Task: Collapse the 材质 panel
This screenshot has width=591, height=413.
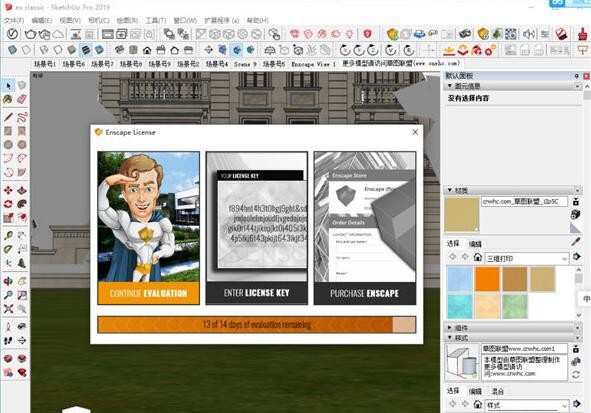Action: pos(450,190)
